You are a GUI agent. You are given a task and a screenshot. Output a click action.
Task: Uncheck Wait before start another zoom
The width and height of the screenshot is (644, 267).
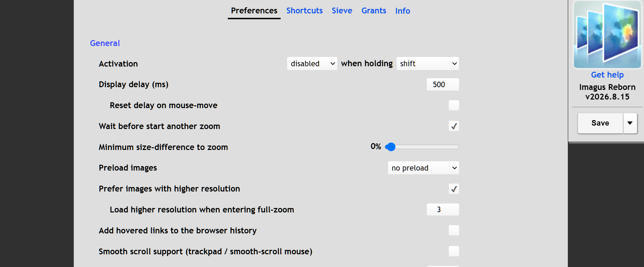tap(454, 126)
